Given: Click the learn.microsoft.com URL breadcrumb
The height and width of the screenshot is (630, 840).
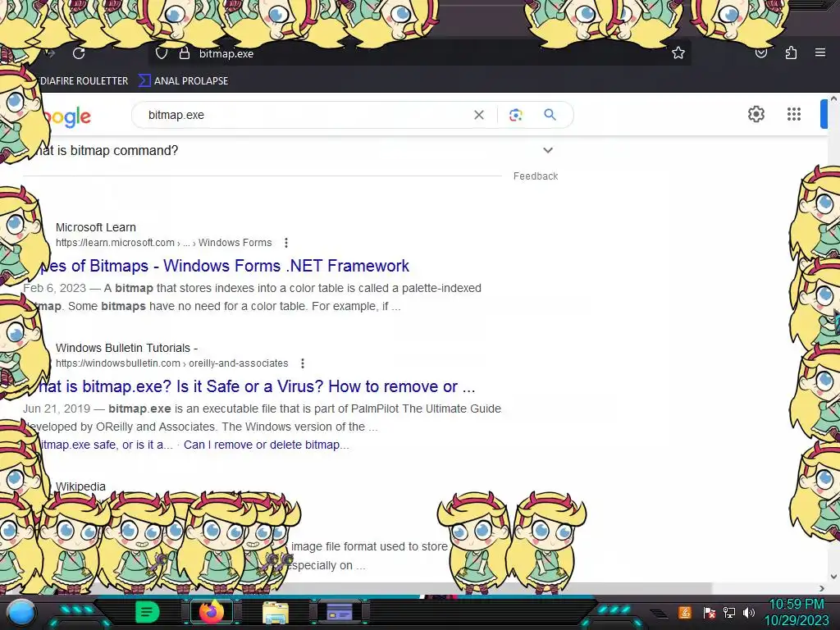Looking at the screenshot, I should (x=163, y=243).
